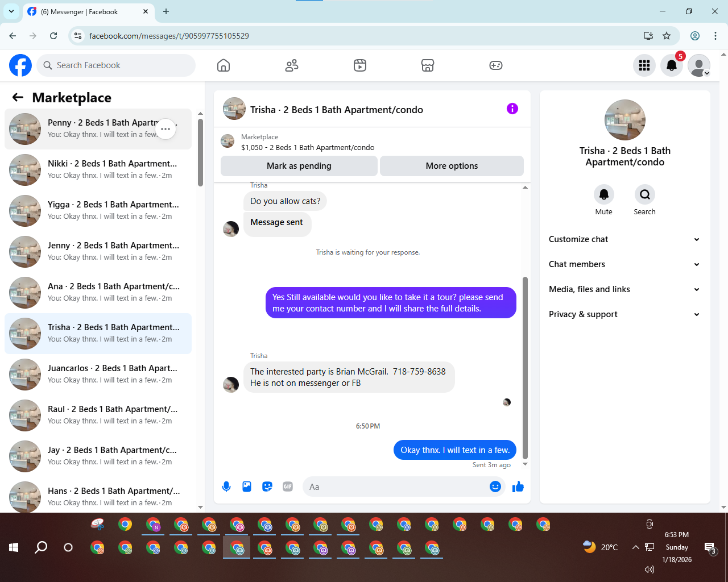
Task: Open the Marketplace storefront icon
Action: tap(428, 65)
